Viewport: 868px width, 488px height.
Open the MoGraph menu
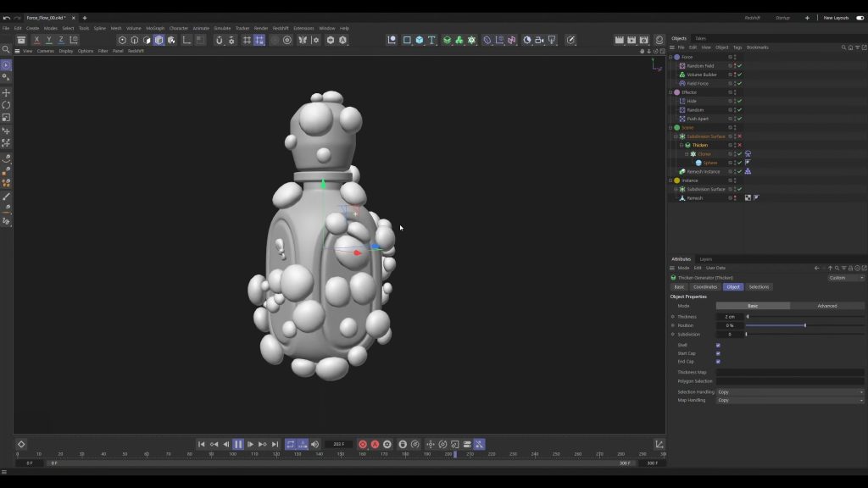coord(155,28)
